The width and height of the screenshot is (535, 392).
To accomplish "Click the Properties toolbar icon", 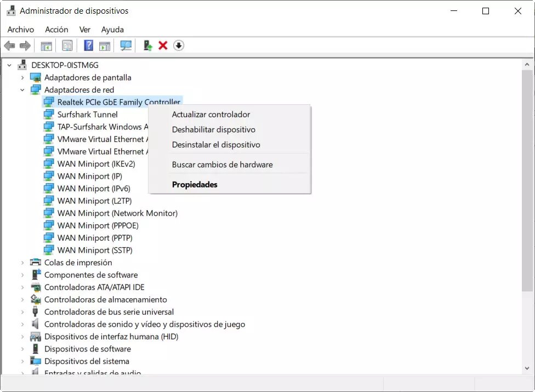I will pyautogui.click(x=67, y=46).
